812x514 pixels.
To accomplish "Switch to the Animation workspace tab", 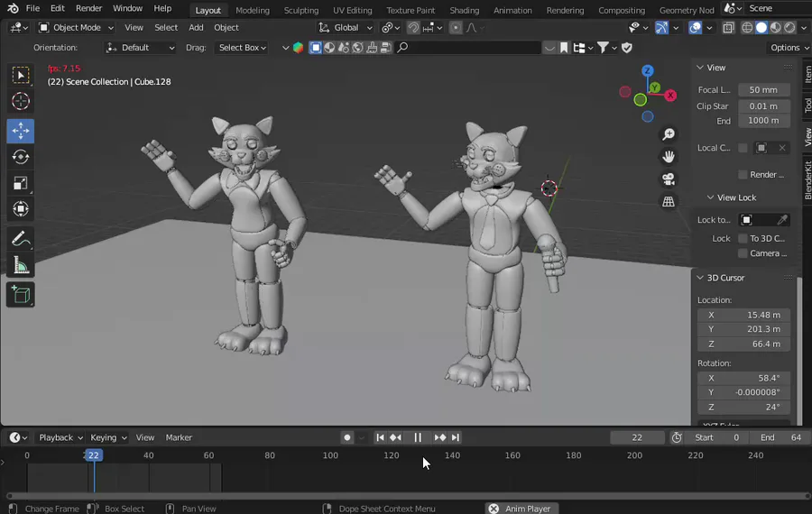I will (512, 10).
